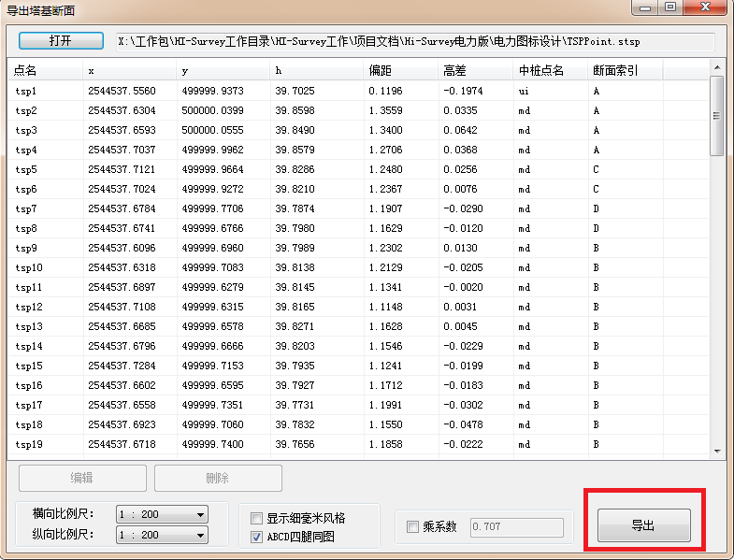
Task: Click 高差 value 0.0256
Action: [x=460, y=169]
